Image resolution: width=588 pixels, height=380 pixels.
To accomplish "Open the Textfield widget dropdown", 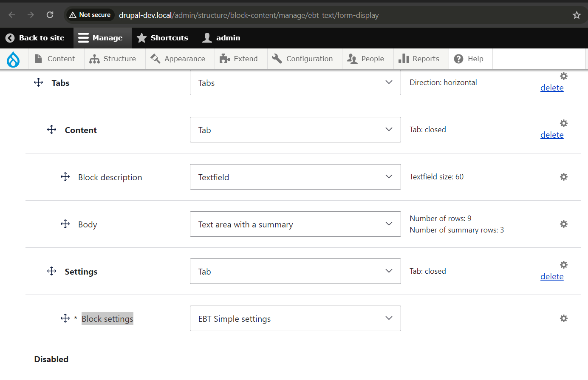I will 295,177.
